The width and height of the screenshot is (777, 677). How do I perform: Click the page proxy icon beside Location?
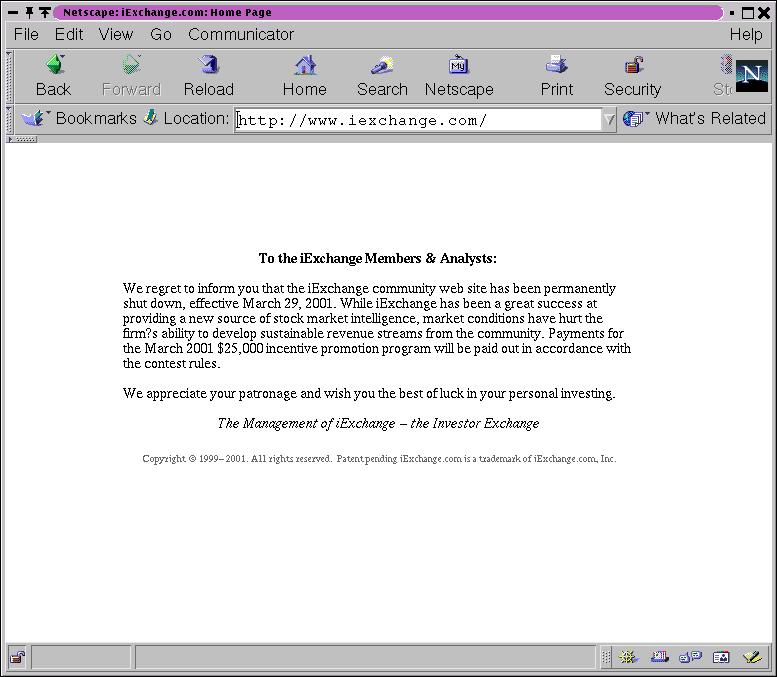pyautogui.click(x=151, y=117)
